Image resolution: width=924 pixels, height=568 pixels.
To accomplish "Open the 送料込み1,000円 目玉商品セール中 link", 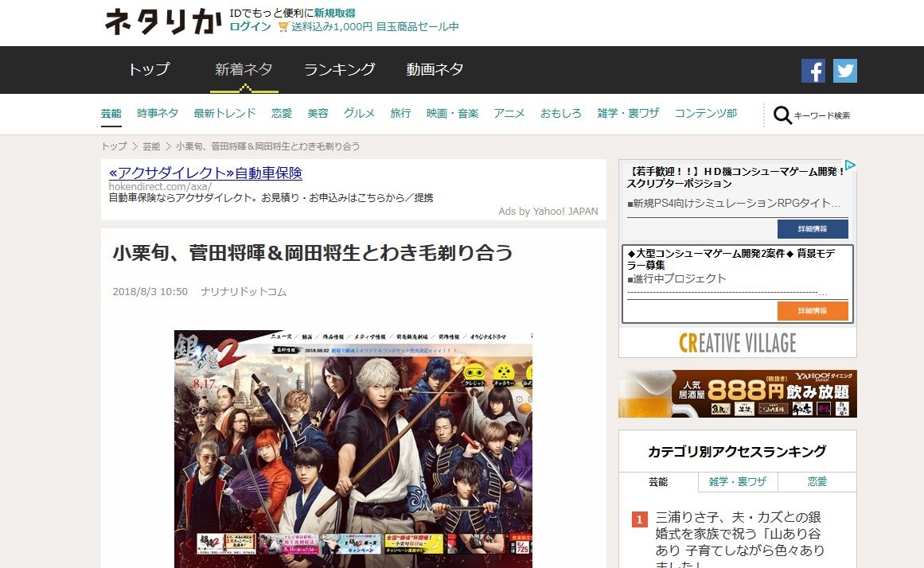I will pos(375,26).
